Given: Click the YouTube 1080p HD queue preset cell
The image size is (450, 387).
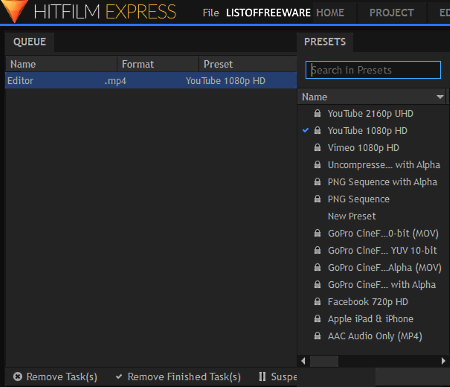Looking at the screenshot, I should coord(226,81).
